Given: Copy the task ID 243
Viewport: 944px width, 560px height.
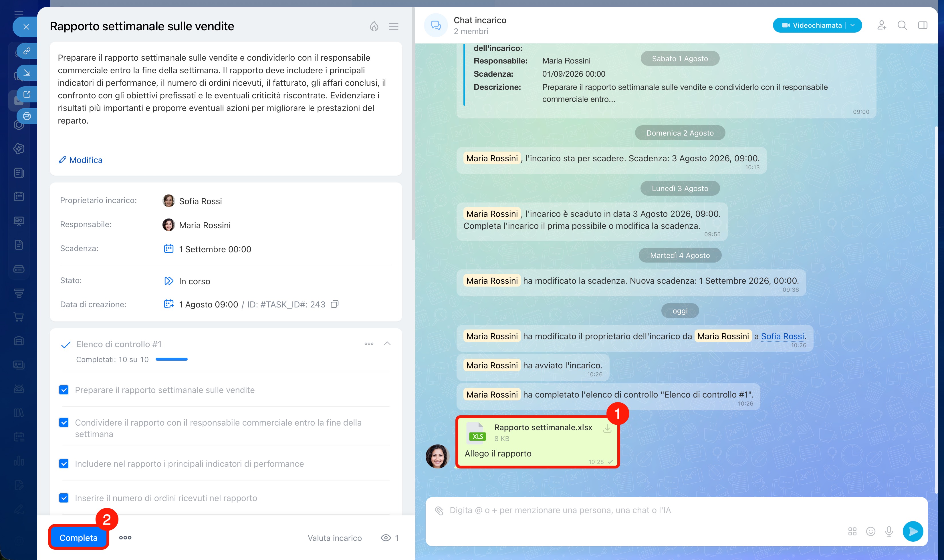Looking at the screenshot, I should (334, 304).
